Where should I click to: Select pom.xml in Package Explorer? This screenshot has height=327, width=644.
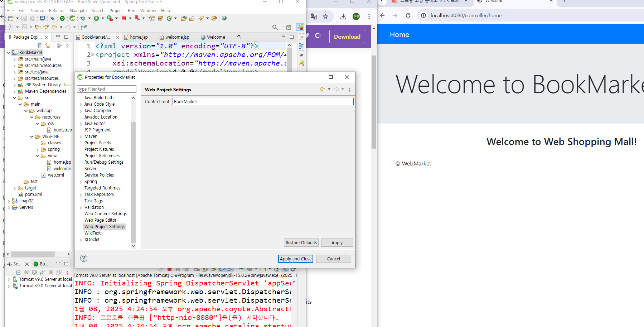[34, 194]
